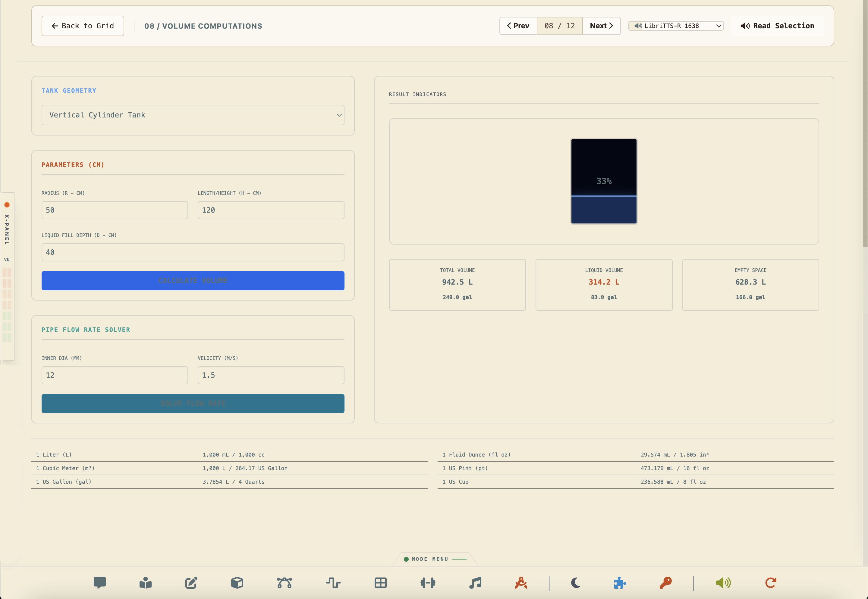The height and width of the screenshot is (599, 868).
Task: Click the 3.7854 L / 4 Quarts value
Action: (233, 482)
